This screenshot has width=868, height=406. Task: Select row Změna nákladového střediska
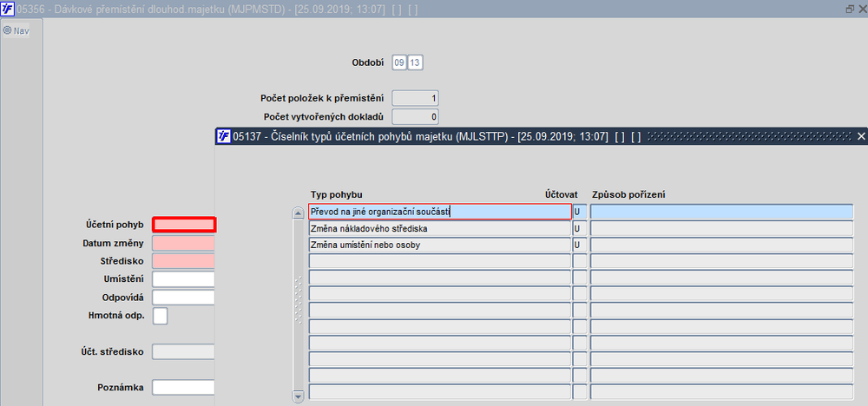(439, 228)
